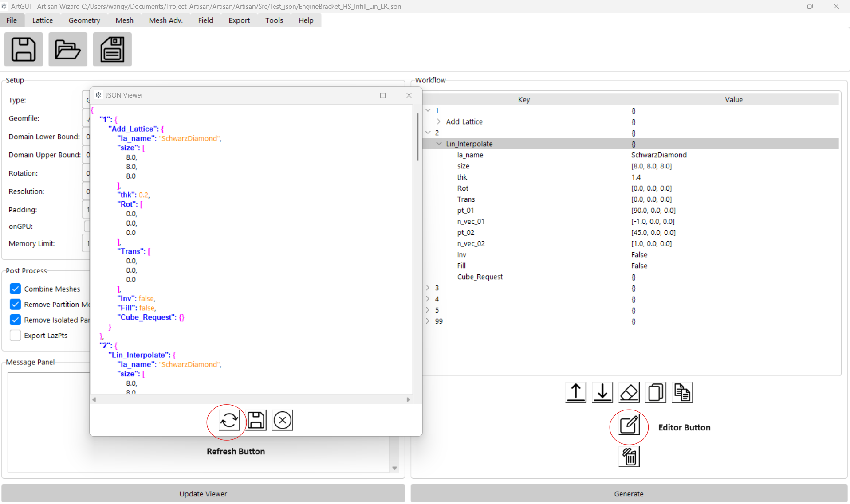The image size is (850, 504).
Task: Click the paste document icon under Workflow
Action: click(x=682, y=392)
